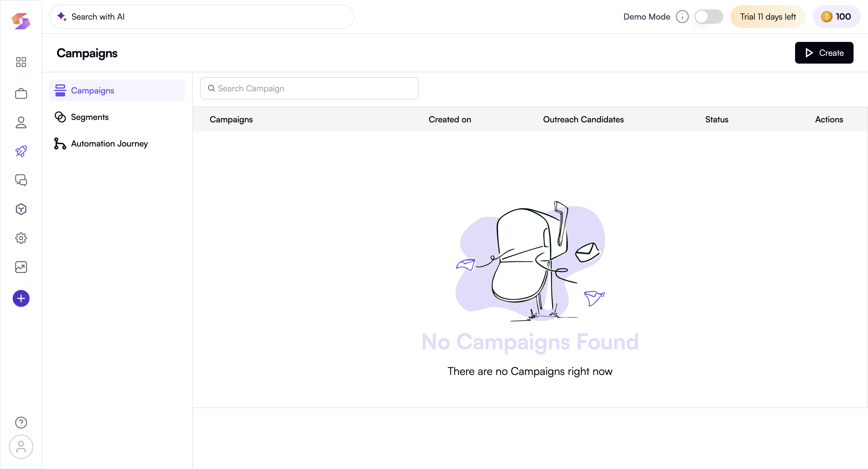Select Segments in the left submenu
This screenshot has height=469, width=868.
(x=117, y=117)
